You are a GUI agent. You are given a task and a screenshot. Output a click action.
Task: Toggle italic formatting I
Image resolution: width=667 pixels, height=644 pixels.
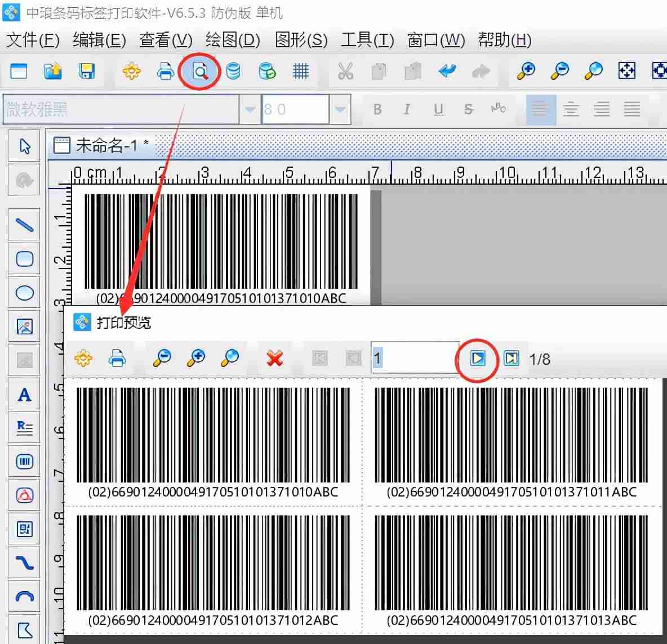[407, 110]
